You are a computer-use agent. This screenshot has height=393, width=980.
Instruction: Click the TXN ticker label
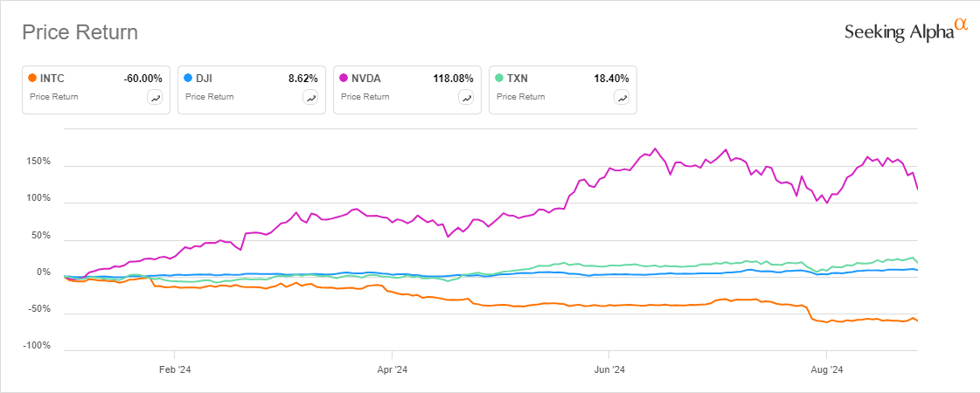coord(519,78)
